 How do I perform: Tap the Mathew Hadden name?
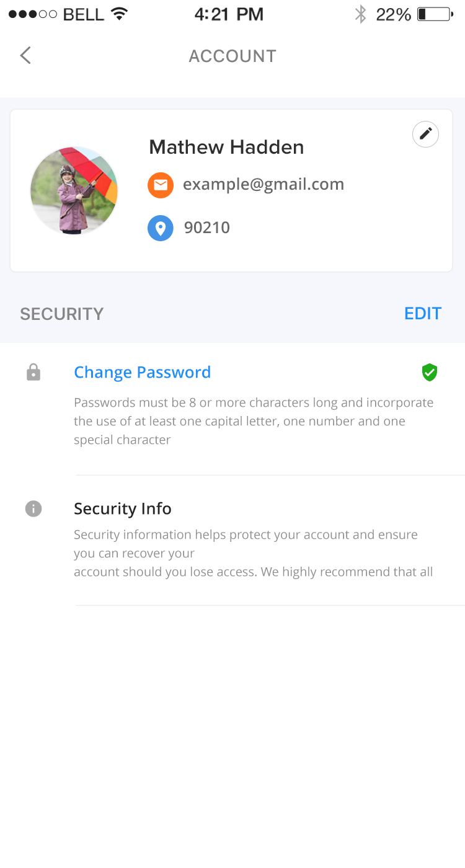point(226,147)
